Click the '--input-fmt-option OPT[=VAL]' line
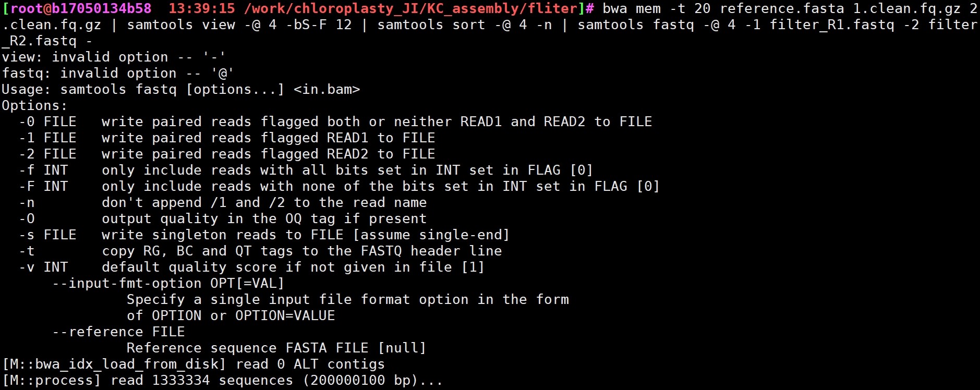Screen dimensions: 980x390 point(168,283)
